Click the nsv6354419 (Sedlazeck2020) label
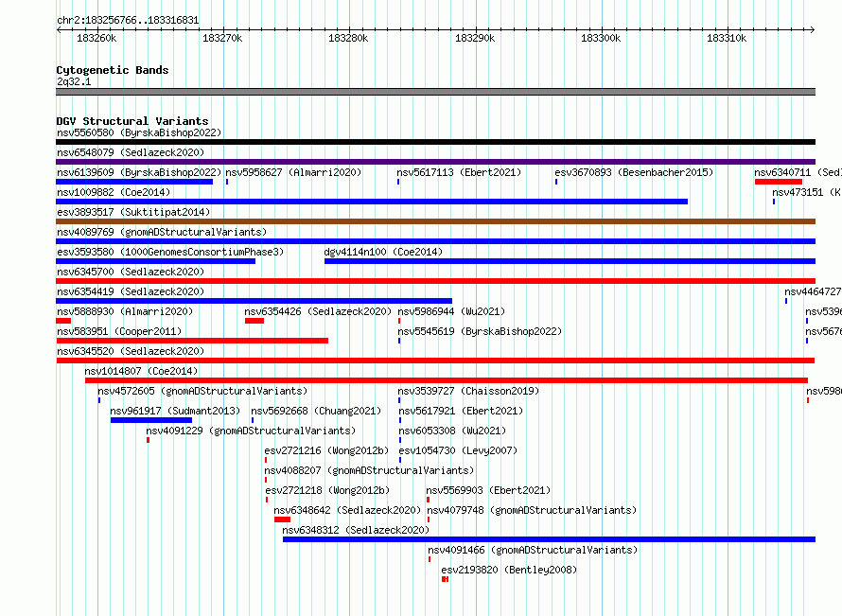Screen dimensions: 842x616 [131, 291]
